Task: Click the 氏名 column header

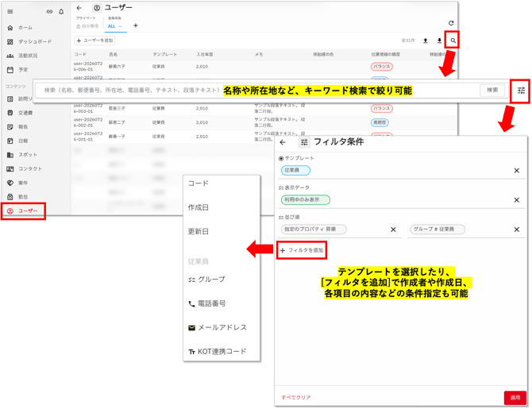Action: (114, 55)
